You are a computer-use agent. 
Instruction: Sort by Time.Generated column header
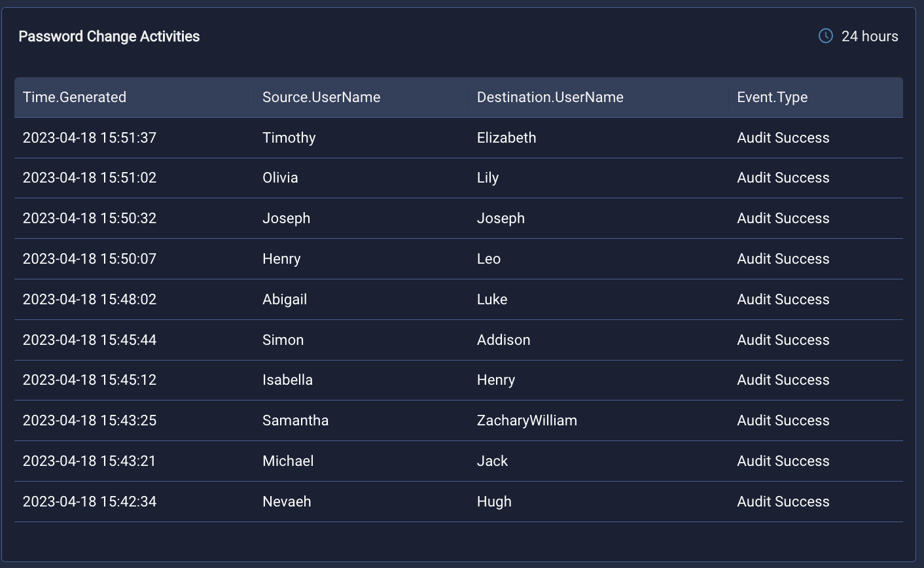75,98
